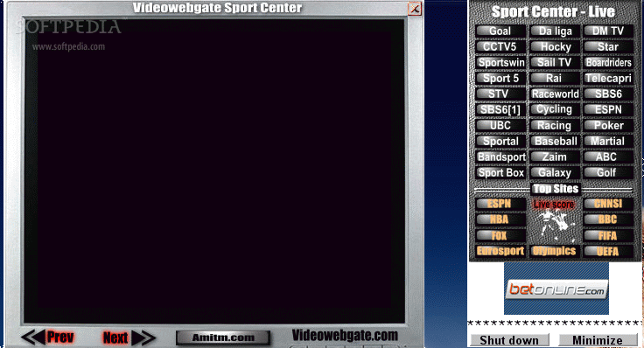The width and height of the screenshot is (644, 348).
Task: Select the UBC channel button
Action: [x=500, y=125]
